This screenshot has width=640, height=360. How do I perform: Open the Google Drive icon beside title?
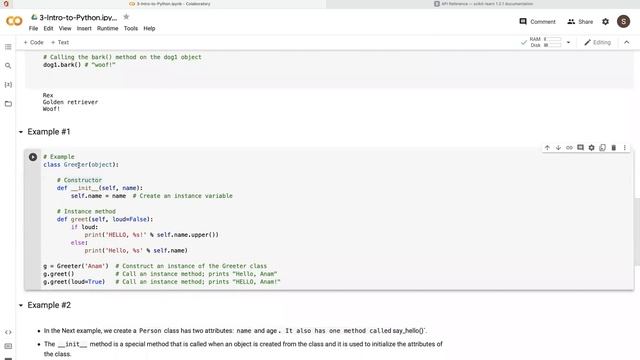34,17
